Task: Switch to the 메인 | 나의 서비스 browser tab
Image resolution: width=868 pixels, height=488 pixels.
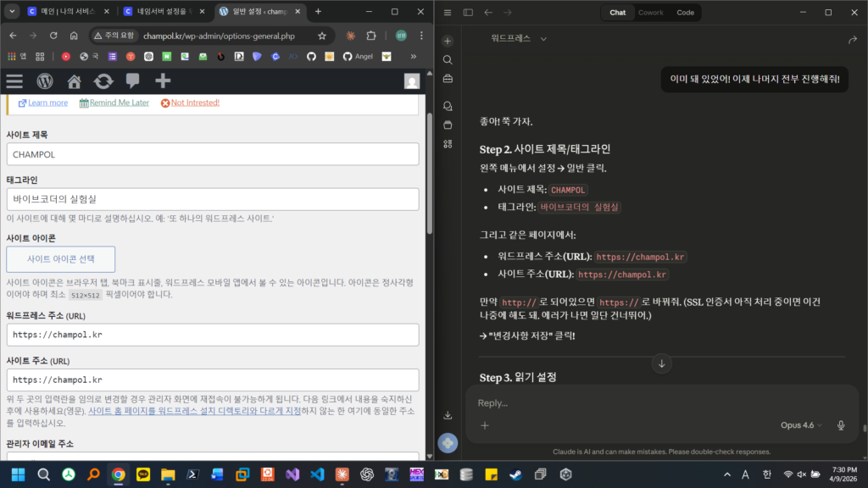Action: (x=69, y=11)
